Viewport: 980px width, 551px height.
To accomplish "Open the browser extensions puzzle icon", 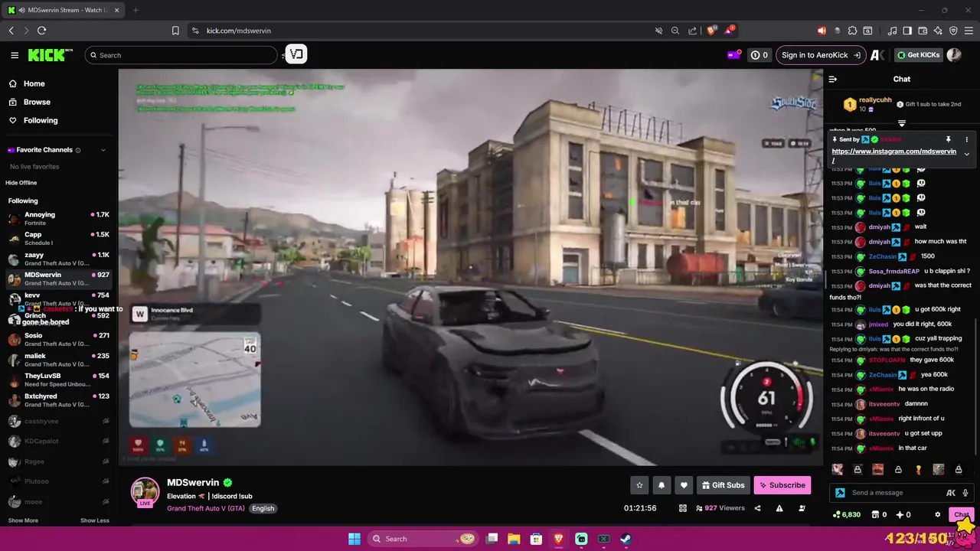I will pyautogui.click(x=852, y=31).
